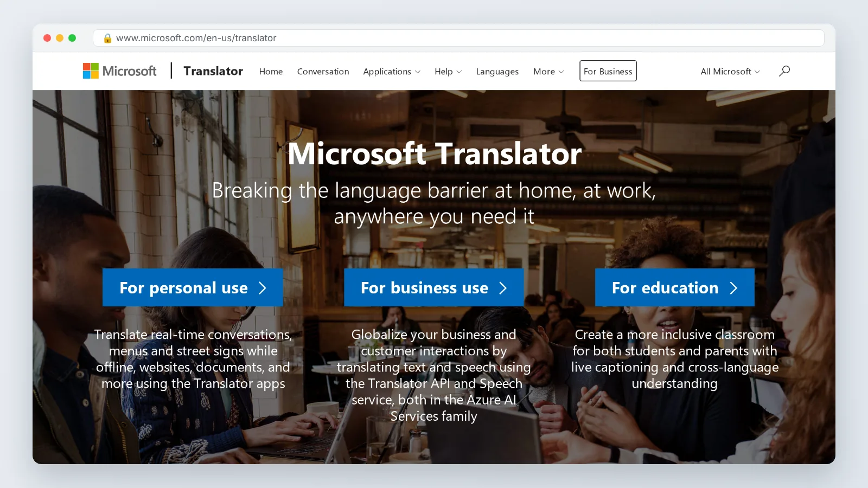This screenshot has height=488, width=868.
Task: Click the 'Create a more inclusive classroom' description
Action: click(674, 359)
